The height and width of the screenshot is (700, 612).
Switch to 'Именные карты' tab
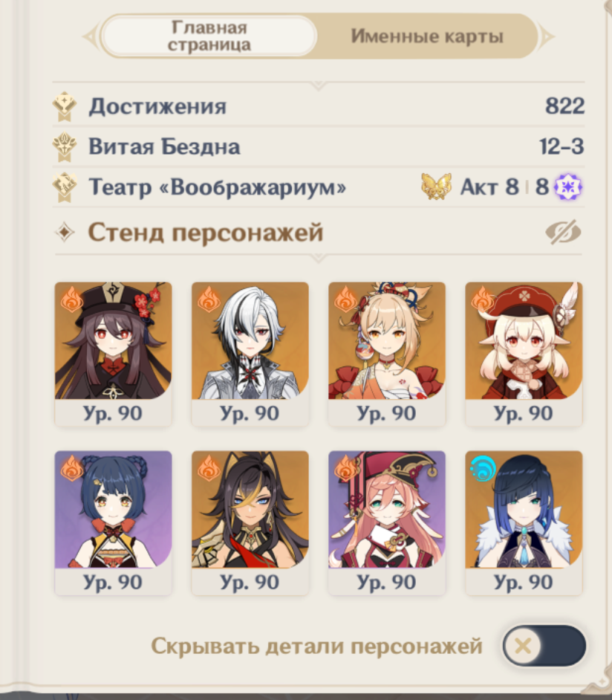(x=427, y=36)
